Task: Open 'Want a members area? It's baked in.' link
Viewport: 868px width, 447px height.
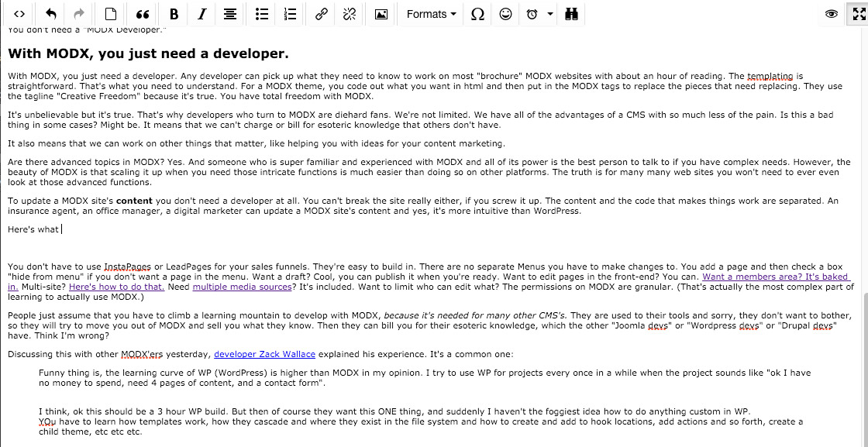Action: pyautogui.click(x=775, y=276)
